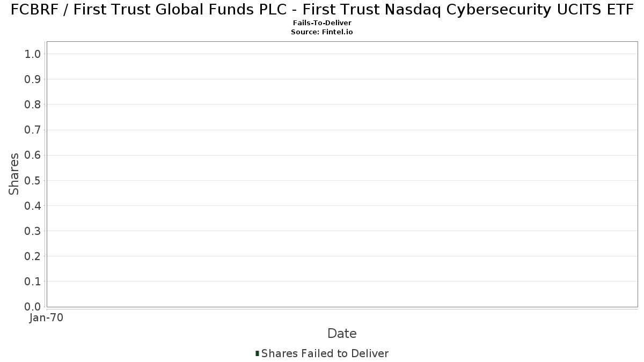The image size is (644, 362).
Task: Select the Fails-To-Deliver subtitle
Action: pyautogui.click(x=322, y=23)
